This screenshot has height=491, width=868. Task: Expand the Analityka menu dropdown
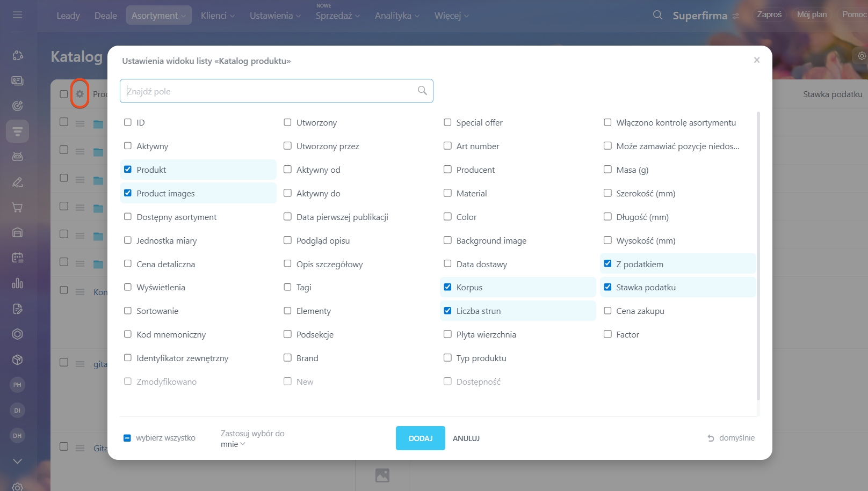click(397, 16)
